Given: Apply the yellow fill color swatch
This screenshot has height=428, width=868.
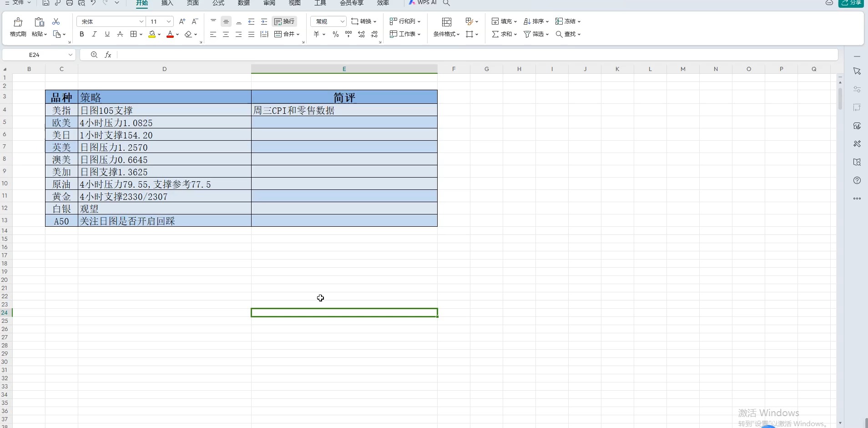Looking at the screenshot, I should 152,34.
